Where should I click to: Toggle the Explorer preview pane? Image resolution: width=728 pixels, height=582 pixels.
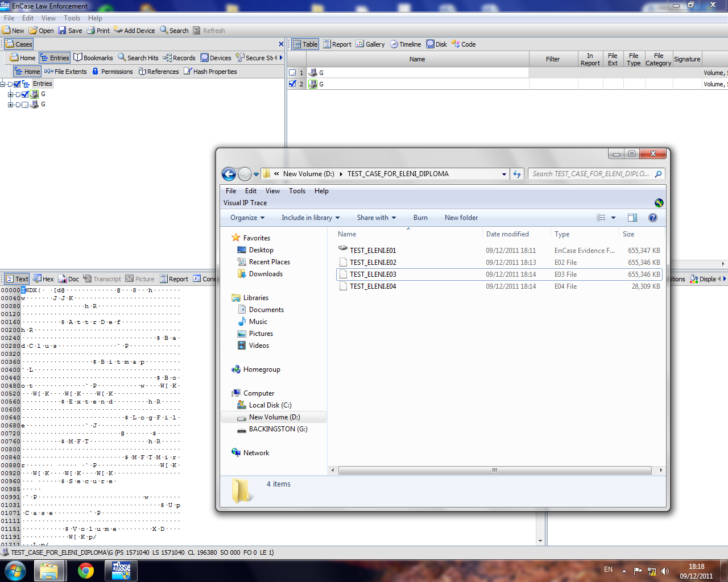[x=632, y=218]
